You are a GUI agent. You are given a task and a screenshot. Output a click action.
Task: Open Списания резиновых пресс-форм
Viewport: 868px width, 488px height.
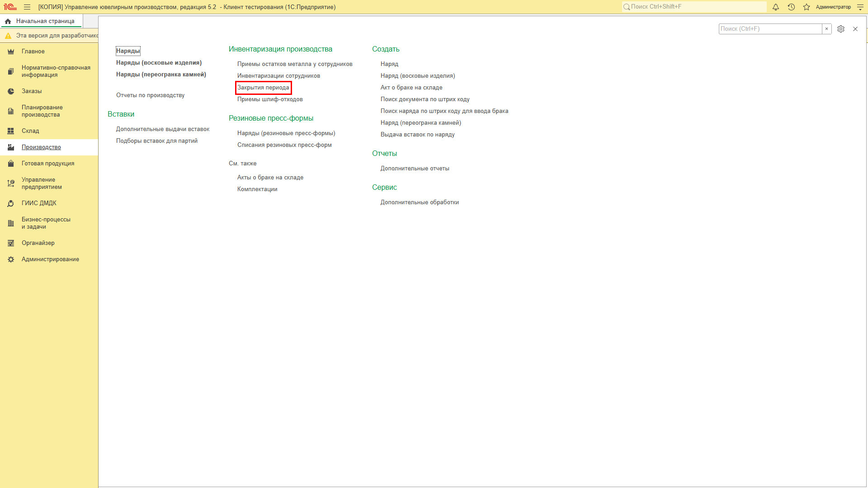(284, 145)
